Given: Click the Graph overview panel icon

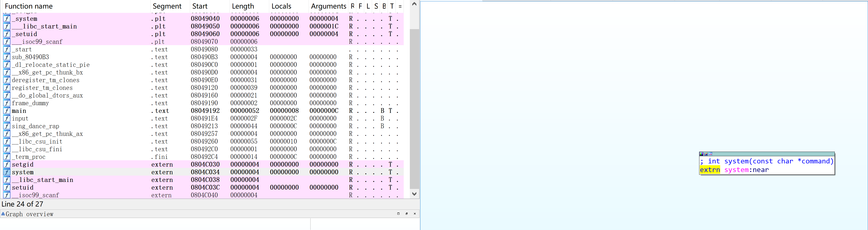Looking at the screenshot, I should pyautogui.click(x=3, y=214).
